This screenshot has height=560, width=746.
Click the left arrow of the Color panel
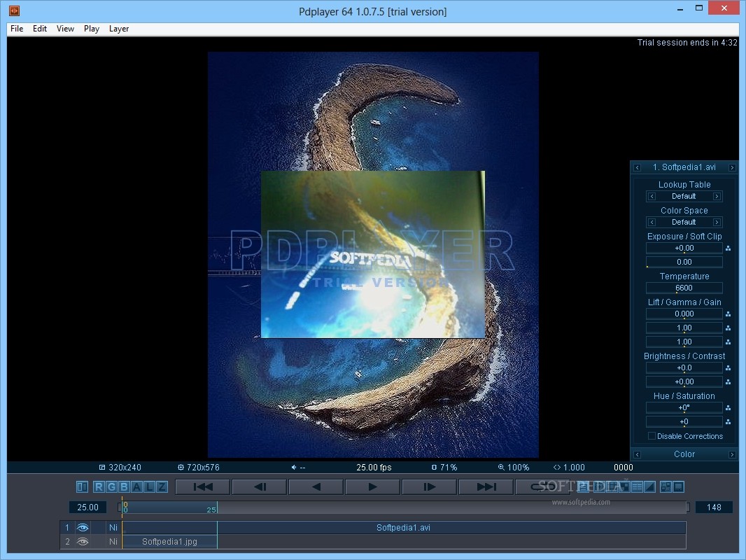637,454
